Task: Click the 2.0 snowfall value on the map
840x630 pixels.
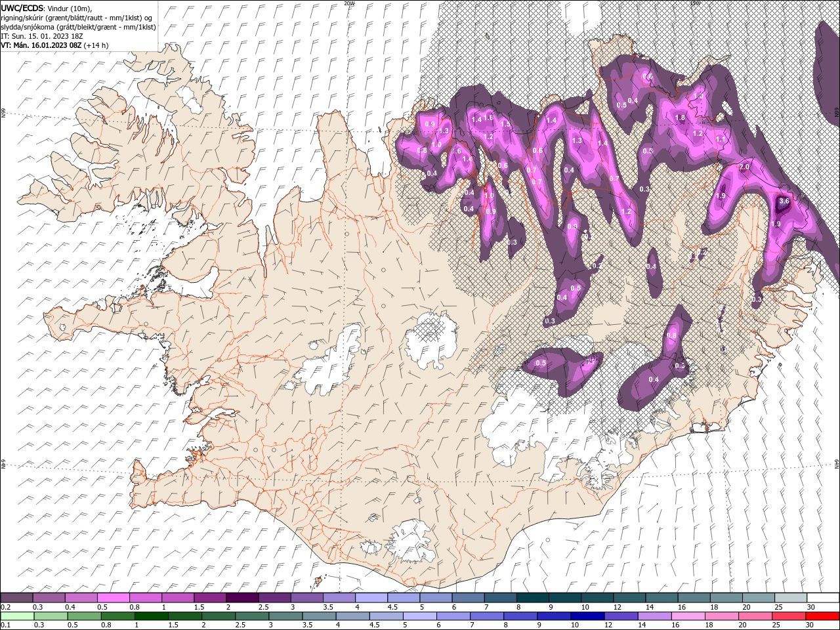Action: 744,167
